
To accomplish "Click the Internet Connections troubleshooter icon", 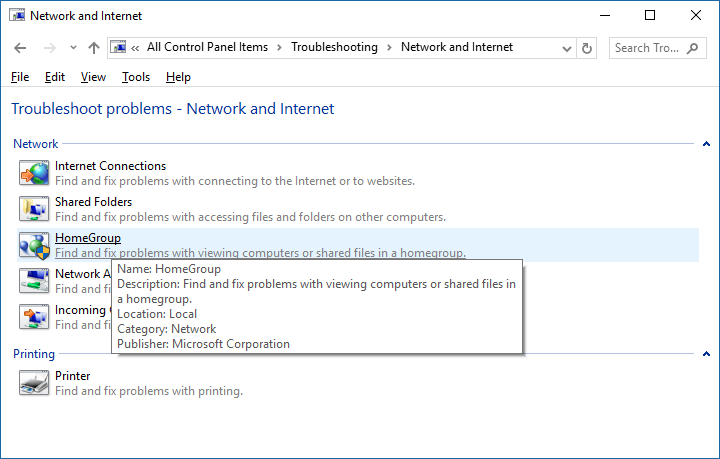I will click(34, 173).
